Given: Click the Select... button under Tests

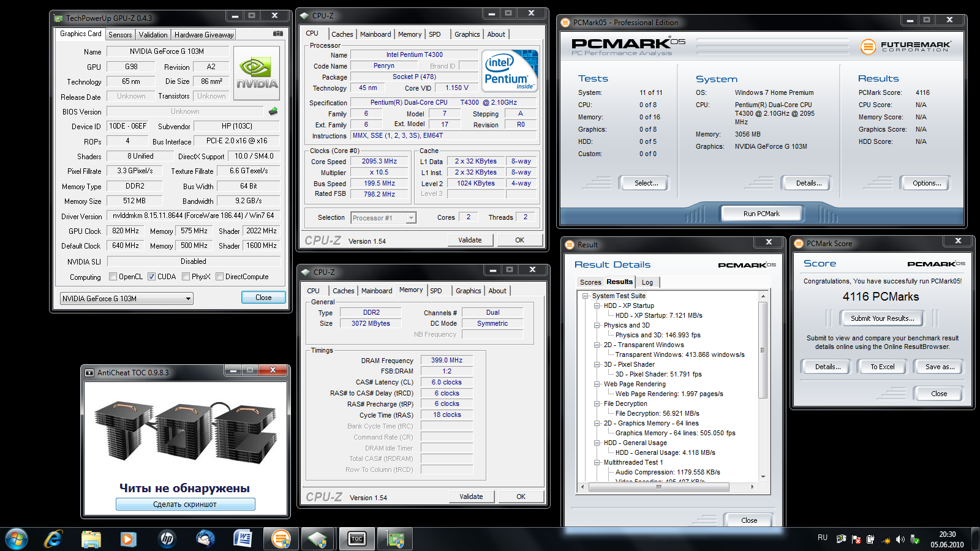Looking at the screenshot, I should pyautogui.click(x=646, y=183).
